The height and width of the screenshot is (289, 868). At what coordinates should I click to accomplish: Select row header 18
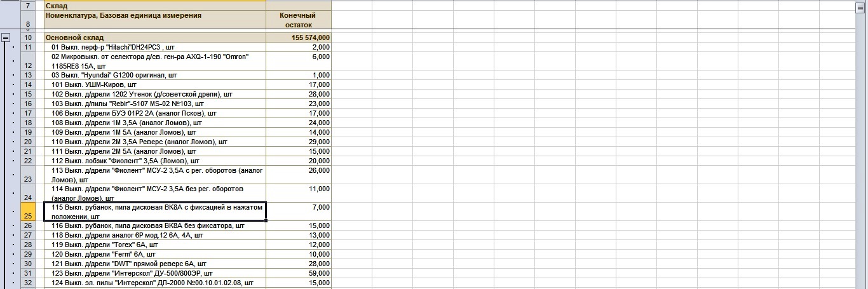[x=27, y=123]
